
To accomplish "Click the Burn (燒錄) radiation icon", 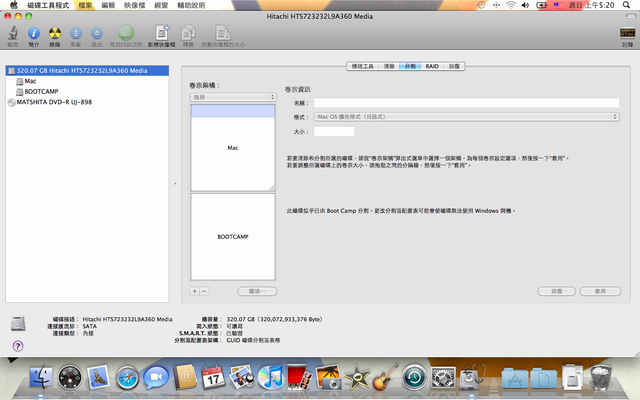I will pyautogui.click(x=55, y=33).
